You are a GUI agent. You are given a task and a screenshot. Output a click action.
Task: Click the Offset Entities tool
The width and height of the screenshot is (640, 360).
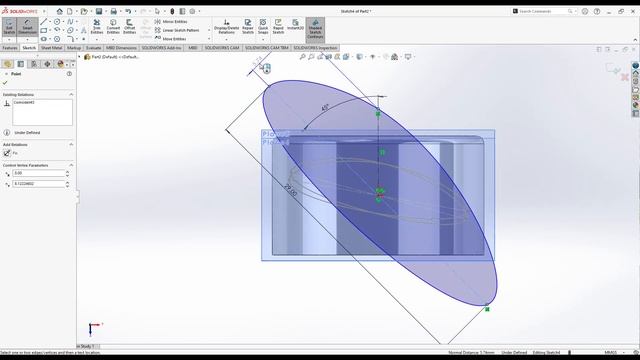pos(129,27)
